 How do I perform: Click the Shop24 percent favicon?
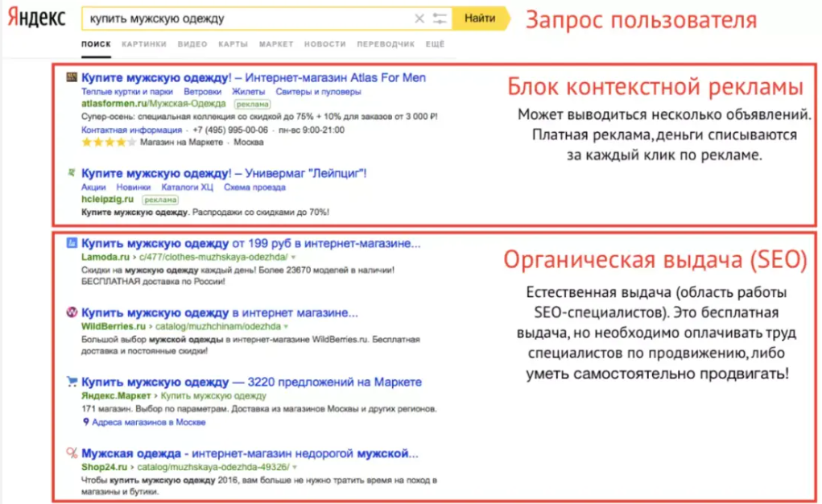coord(72,452)
